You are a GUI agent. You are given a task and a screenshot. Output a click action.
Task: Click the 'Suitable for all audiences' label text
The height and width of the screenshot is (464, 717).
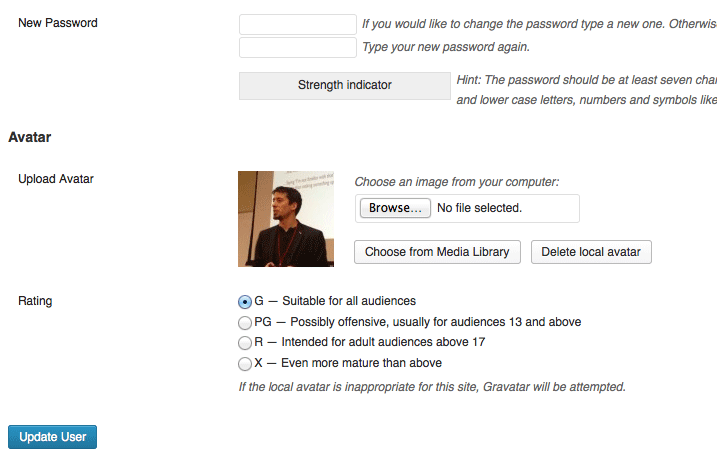349,301
